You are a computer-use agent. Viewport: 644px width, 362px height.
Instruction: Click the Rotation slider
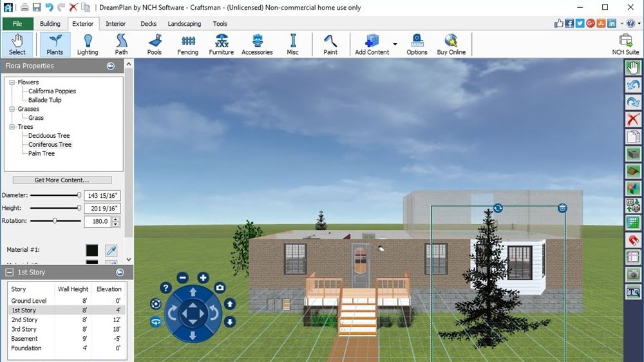[x=55, y=221]
